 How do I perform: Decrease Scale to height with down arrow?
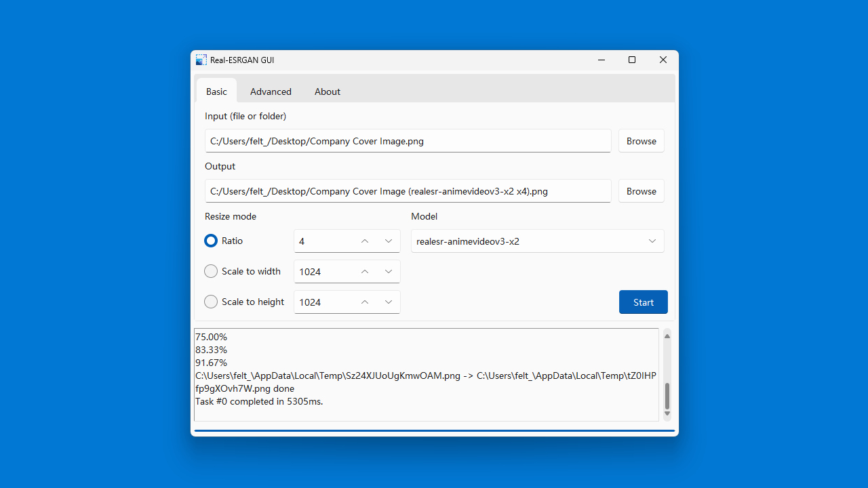(389, 302)
